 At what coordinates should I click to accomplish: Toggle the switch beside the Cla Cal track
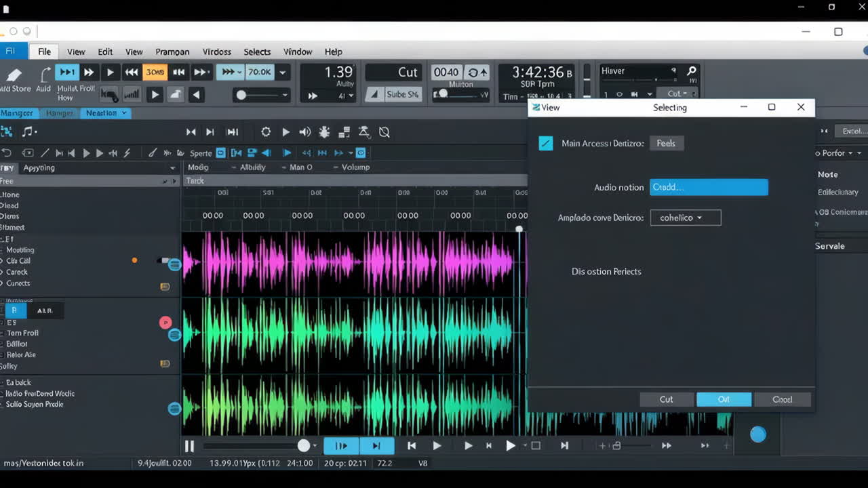163,260
